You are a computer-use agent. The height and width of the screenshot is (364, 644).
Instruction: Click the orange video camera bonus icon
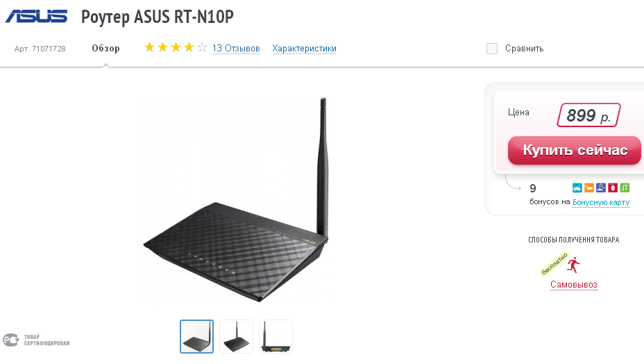tap(589, 188)
